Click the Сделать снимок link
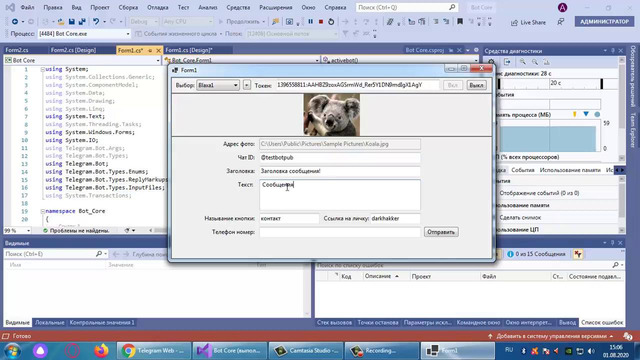 [520, 218]
